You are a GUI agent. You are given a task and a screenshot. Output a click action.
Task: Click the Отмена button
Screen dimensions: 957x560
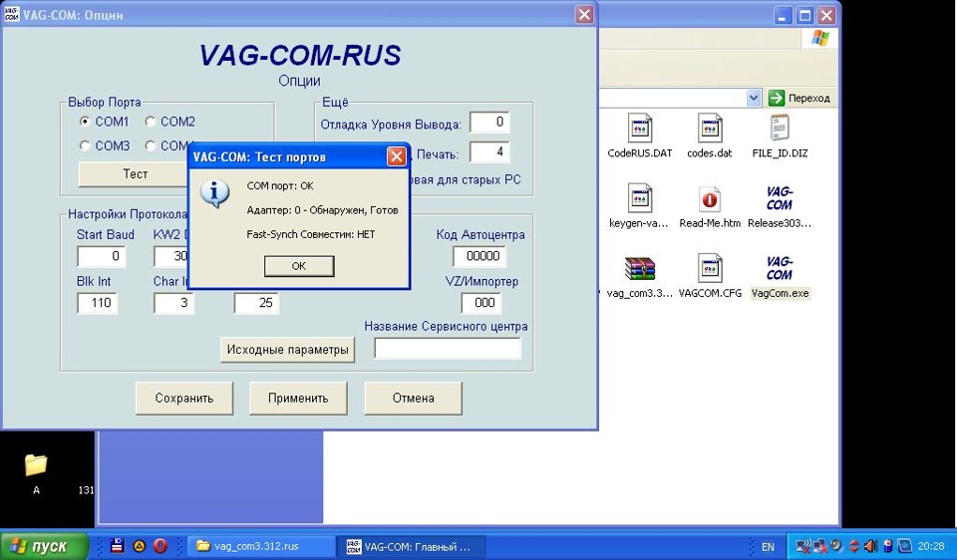[413, 399]
